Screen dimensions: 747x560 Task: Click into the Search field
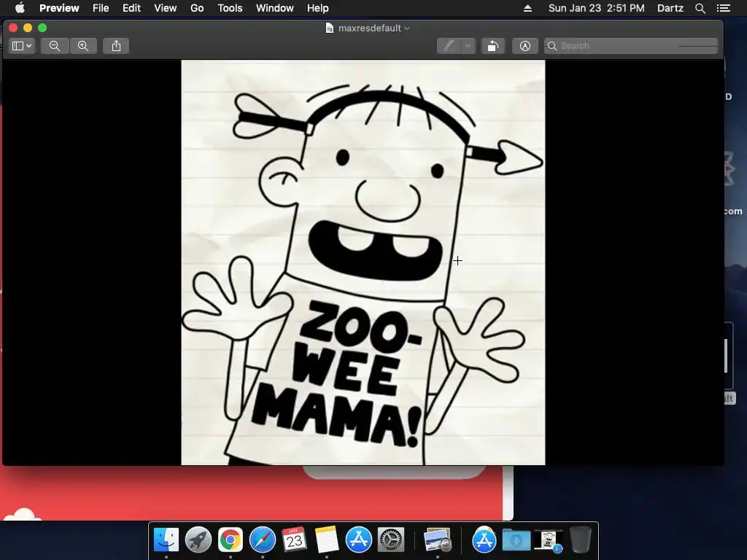(x=631, y=46)
